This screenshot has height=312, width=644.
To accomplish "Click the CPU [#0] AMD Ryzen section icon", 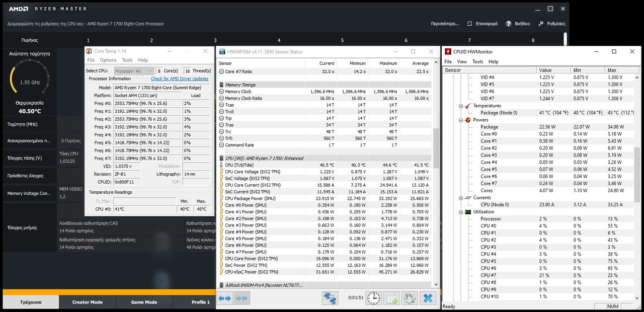I will [221, 159].
